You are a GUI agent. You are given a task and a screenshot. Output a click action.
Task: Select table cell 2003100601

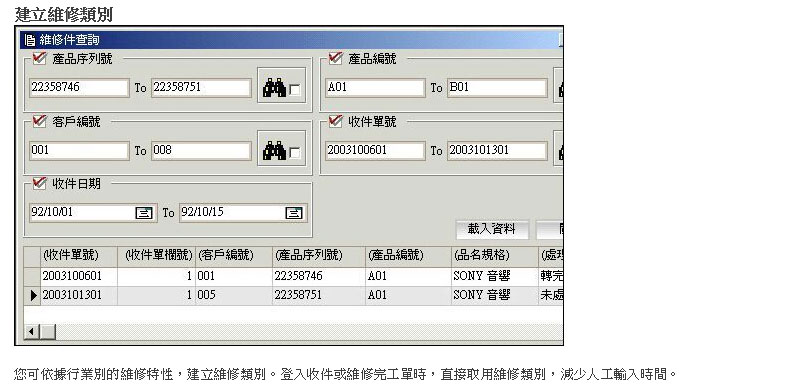coord(78,276)
